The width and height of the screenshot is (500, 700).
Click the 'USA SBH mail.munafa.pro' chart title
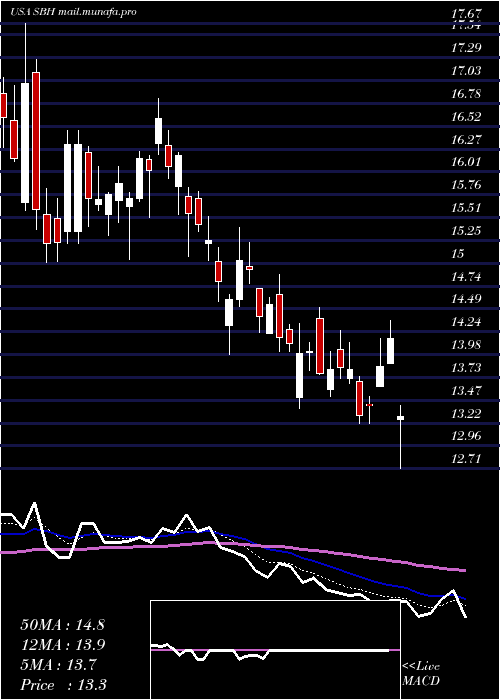coord(73,12)
